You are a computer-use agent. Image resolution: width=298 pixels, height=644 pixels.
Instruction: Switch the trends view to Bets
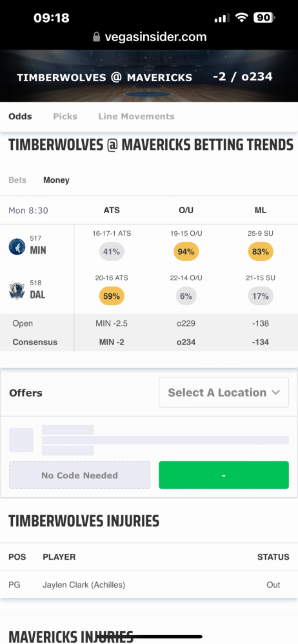pos(17,180)
